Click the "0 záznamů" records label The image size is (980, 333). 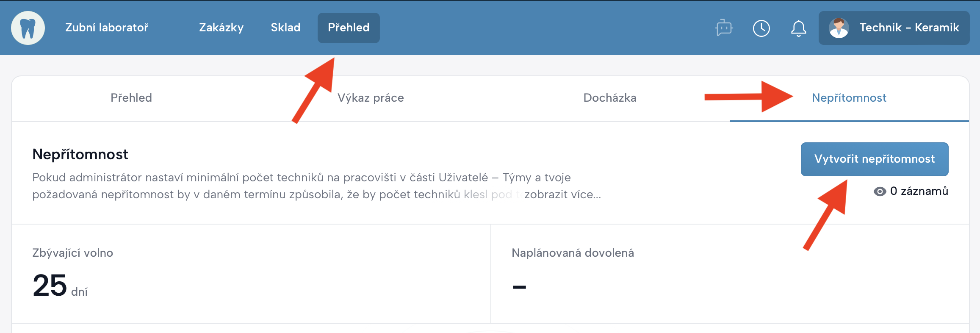919,191
